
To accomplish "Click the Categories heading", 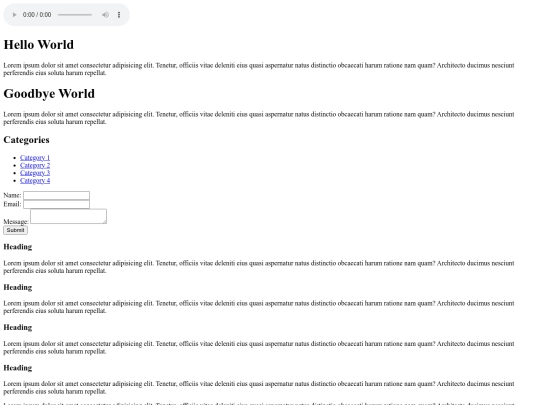I will pyautogui.click(x=26, y=140).
